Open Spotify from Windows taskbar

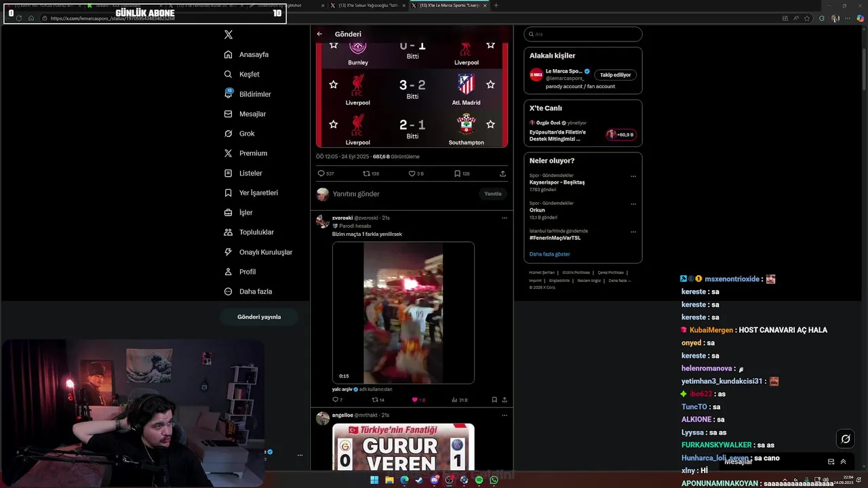click(479, 480)
